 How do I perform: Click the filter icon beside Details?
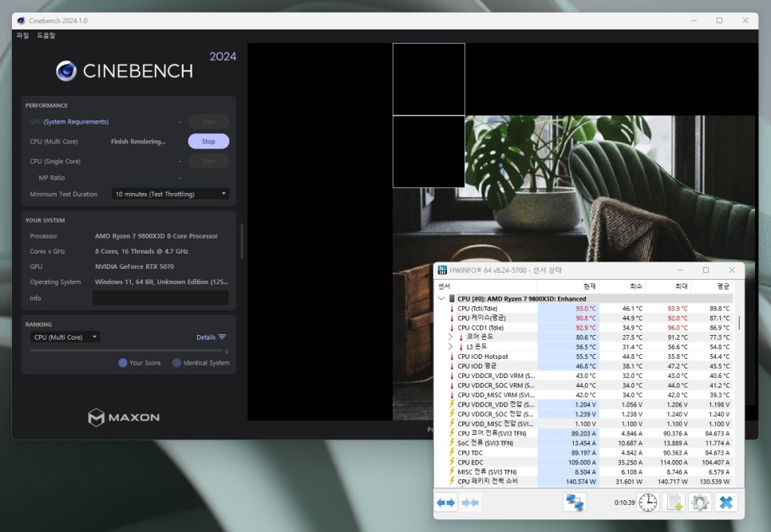click(222, 337)
